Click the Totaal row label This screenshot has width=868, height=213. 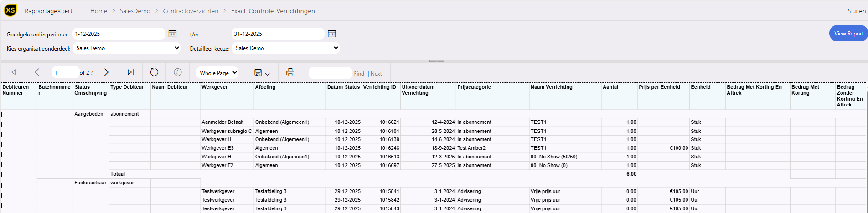(118, 174)
